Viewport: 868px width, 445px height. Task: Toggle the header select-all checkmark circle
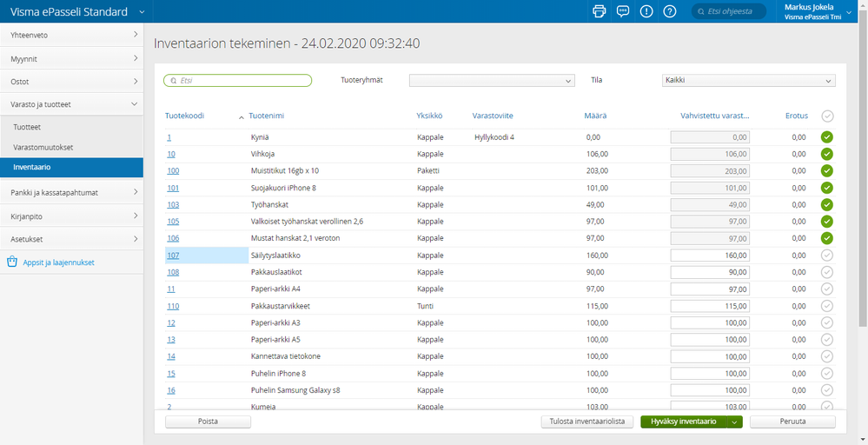click(x=827, y=116)
